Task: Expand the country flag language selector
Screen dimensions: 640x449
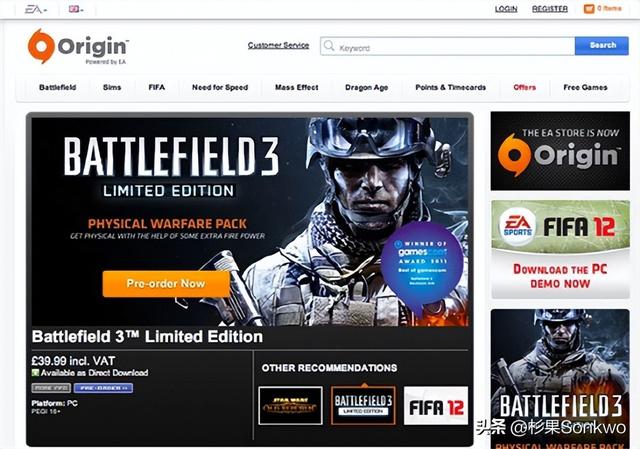Action: 76,9
